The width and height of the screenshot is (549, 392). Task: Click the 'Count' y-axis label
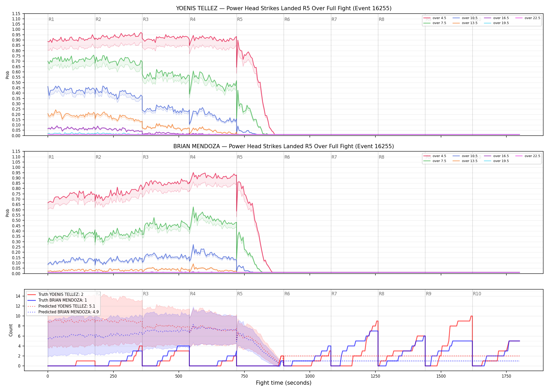(x=11, y=330)
